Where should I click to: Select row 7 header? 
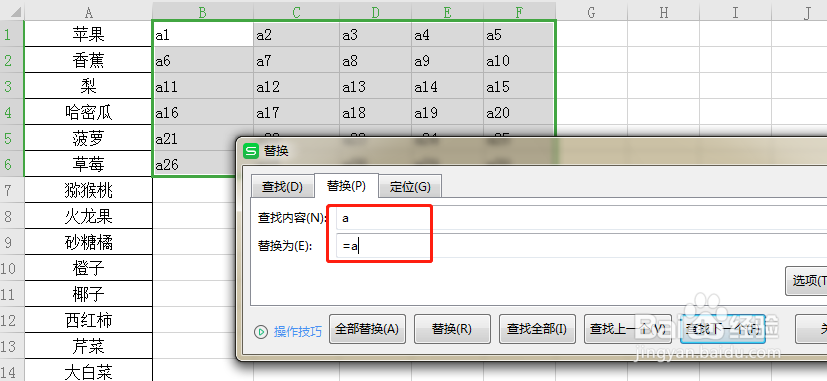tap(12, 190)
